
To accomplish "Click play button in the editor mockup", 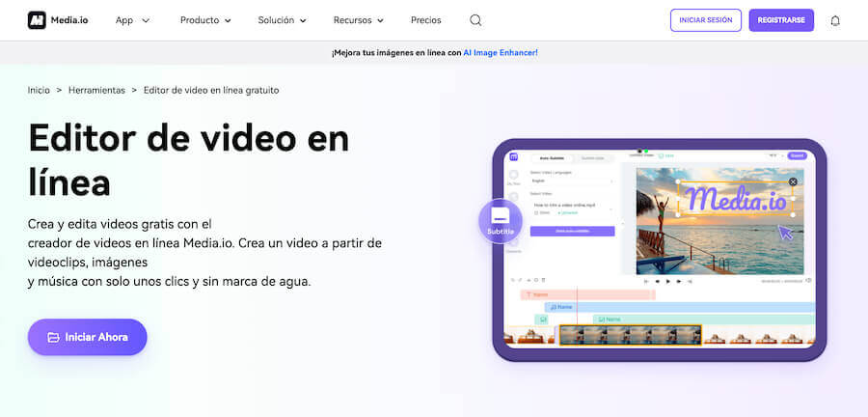I will coord(667,281).
